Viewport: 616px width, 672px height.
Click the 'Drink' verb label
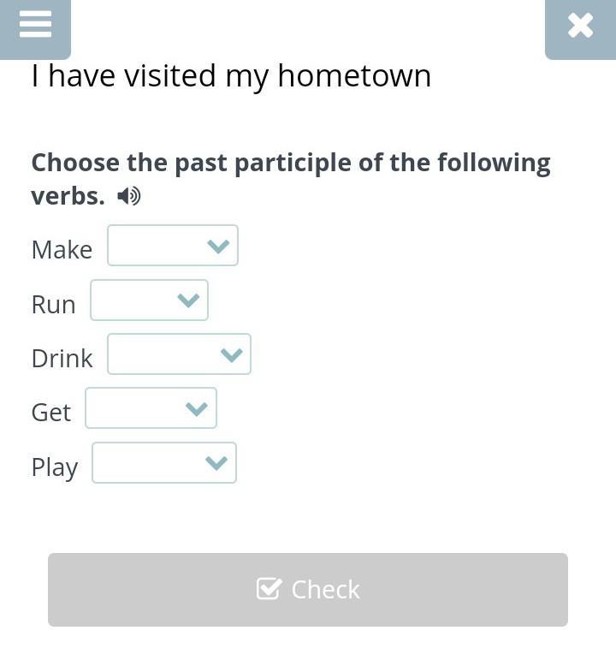click(62, 358)
